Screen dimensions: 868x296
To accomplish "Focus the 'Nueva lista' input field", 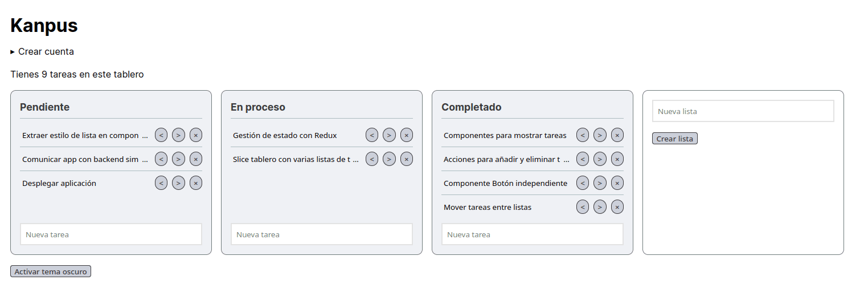I will click(x=743, y=111).
